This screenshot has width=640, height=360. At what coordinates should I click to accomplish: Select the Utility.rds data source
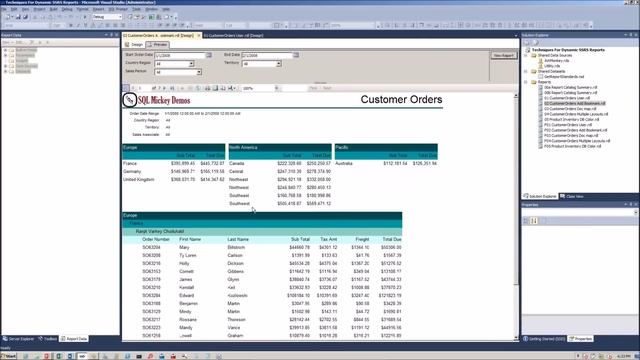pos(552,66)
